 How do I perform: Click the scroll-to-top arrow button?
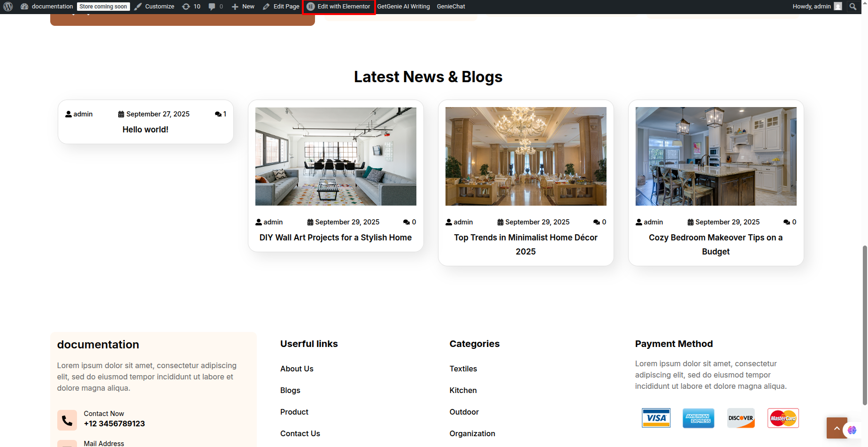pos(837,428)
